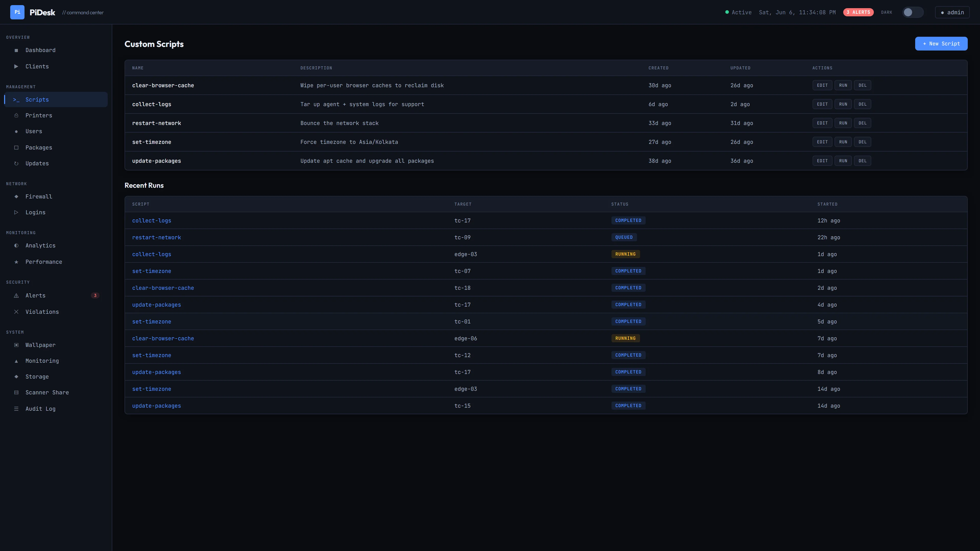Viewport: 980px width, 551px height.
Task: Click the Printers icon in sidebar
Action: (16, 115)
